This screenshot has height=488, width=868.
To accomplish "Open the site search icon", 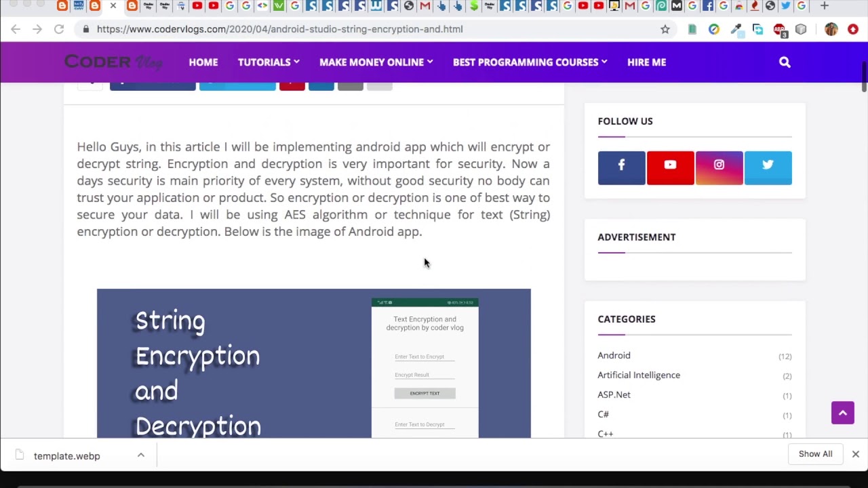I will (785, 62).
